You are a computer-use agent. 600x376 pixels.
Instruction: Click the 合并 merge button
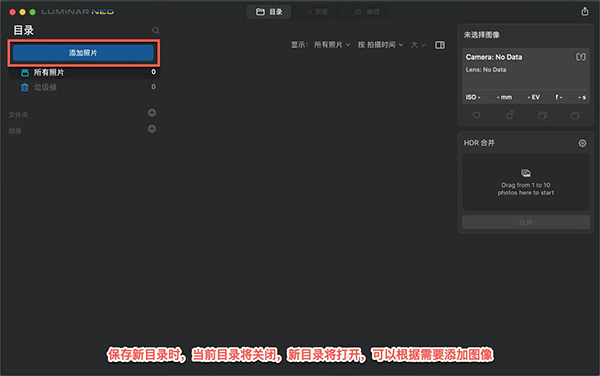tap(526, 222)
